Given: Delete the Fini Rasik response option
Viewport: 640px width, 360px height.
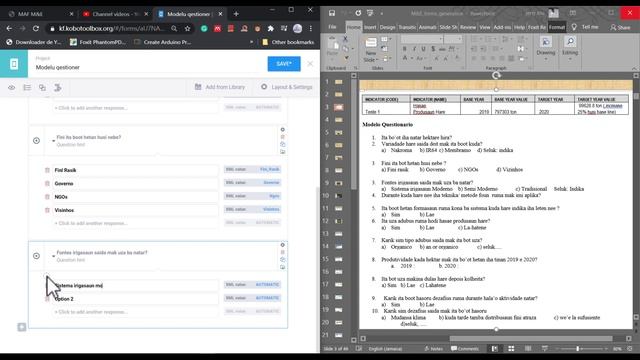Looking at the screenshot, I should tap(47, 170).
